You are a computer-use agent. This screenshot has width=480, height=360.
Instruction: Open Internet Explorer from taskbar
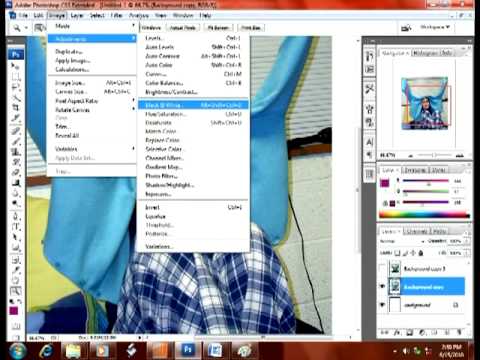point(46,351)
